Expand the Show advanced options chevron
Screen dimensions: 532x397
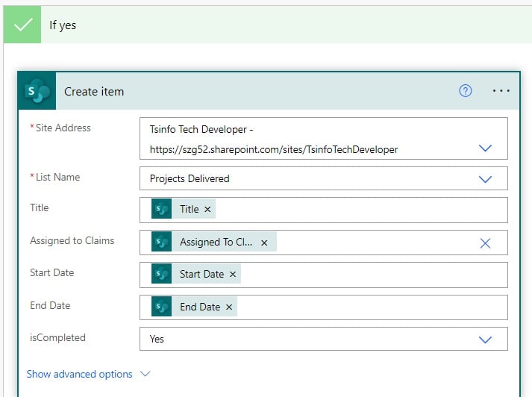tap(145, 374)
